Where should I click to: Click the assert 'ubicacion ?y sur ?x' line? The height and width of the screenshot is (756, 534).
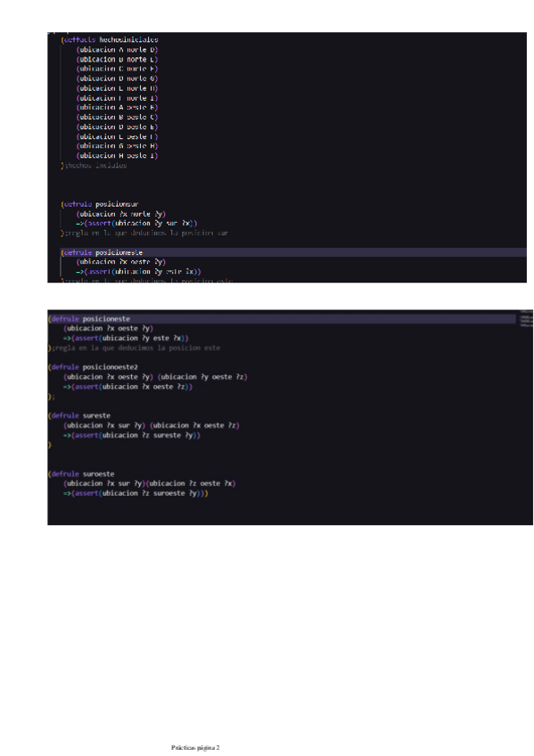coord(136,223)
